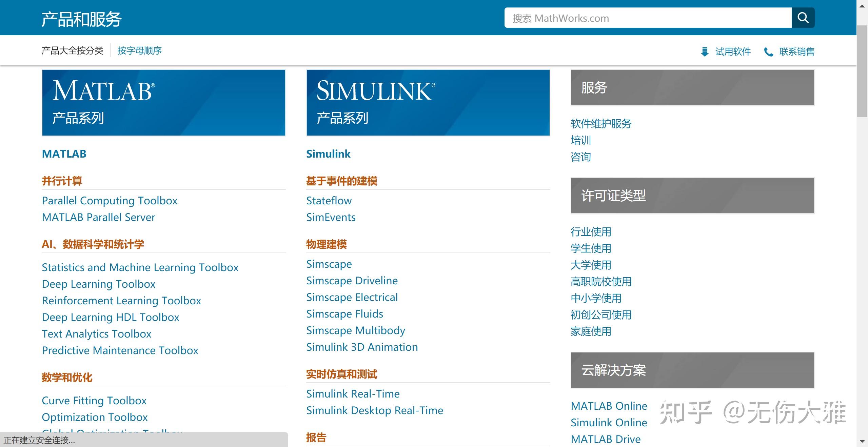The width and height of the screenshot is (868, 447).
Task: Select 学生使用 license type
Action: pyautogui.click(x=591, y=248)
